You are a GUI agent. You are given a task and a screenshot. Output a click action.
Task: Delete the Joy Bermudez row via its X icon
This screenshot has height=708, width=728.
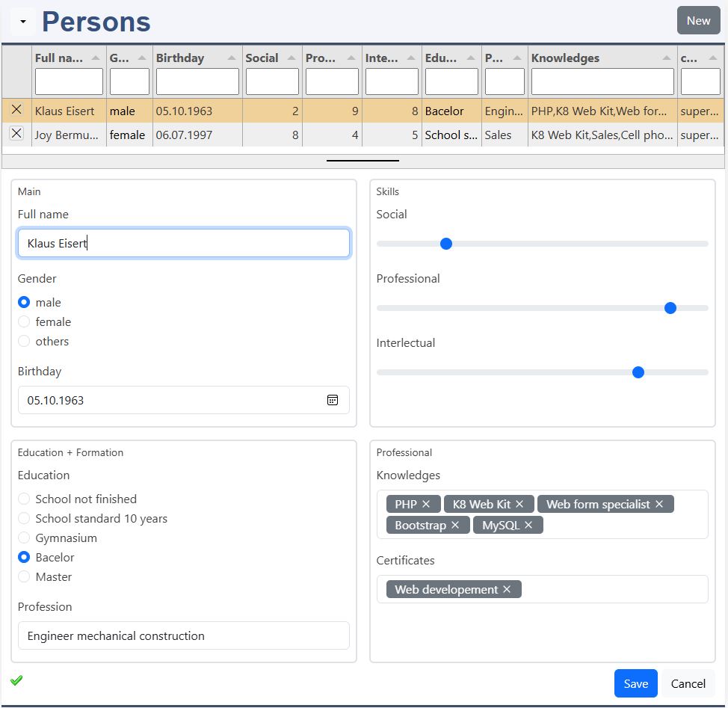coord(16,135)
